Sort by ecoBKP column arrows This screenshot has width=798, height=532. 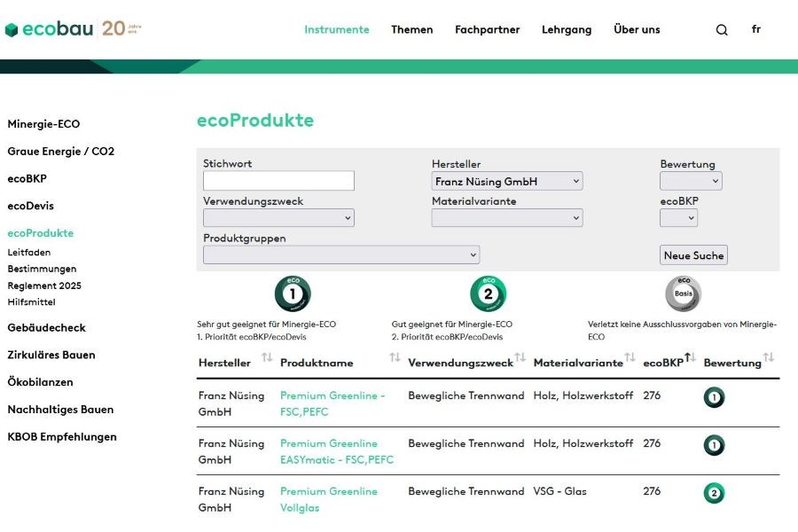(690, 358)
